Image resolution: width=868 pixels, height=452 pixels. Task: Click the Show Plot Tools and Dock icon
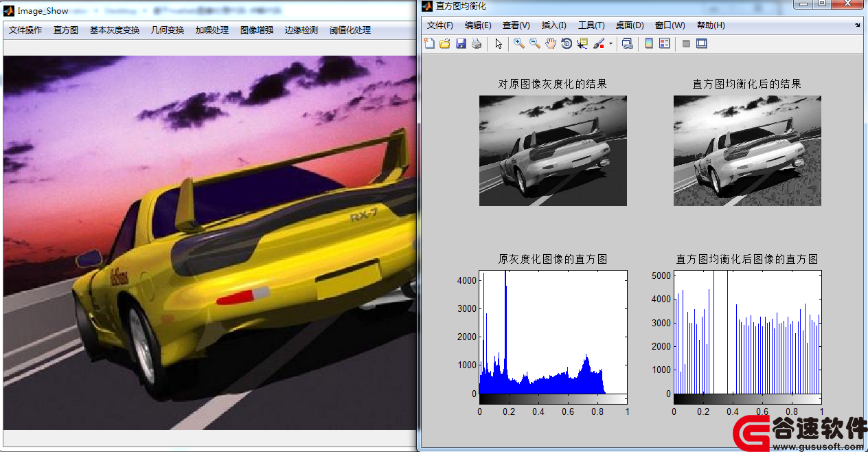701,44
